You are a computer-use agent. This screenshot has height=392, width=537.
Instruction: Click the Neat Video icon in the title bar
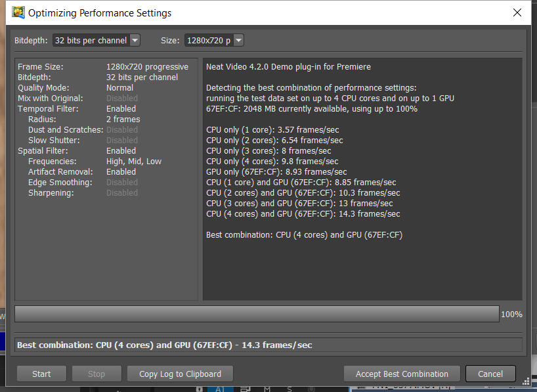(x=18, y=12)
